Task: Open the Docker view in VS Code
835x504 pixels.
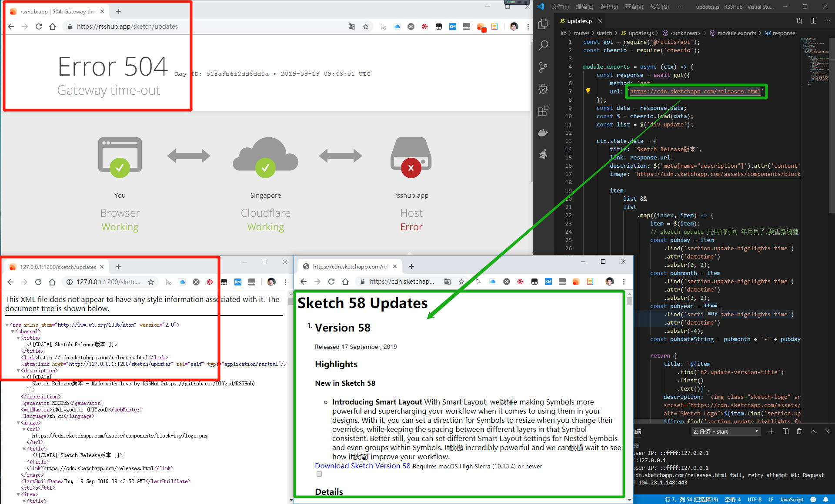Action: pyautogui.click(x=543, y=133)
